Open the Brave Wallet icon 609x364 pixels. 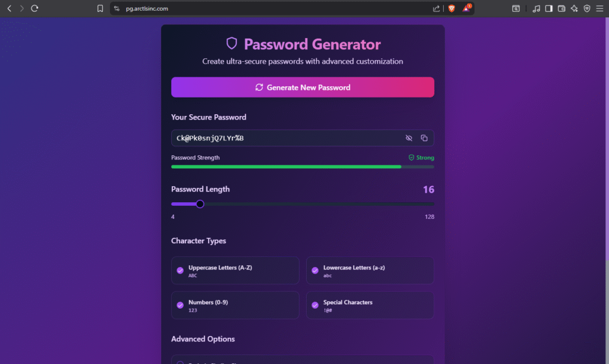(x=561, y=8)
